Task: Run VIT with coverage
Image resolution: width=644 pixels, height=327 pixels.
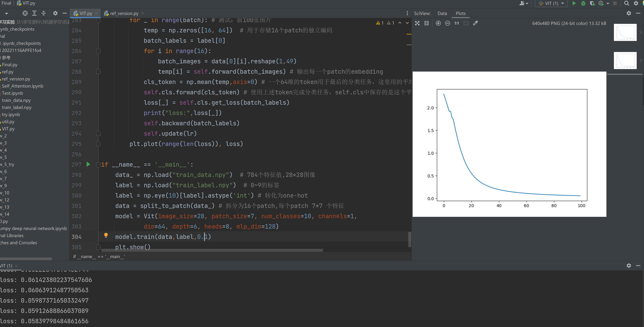Action: coord(592,3)
